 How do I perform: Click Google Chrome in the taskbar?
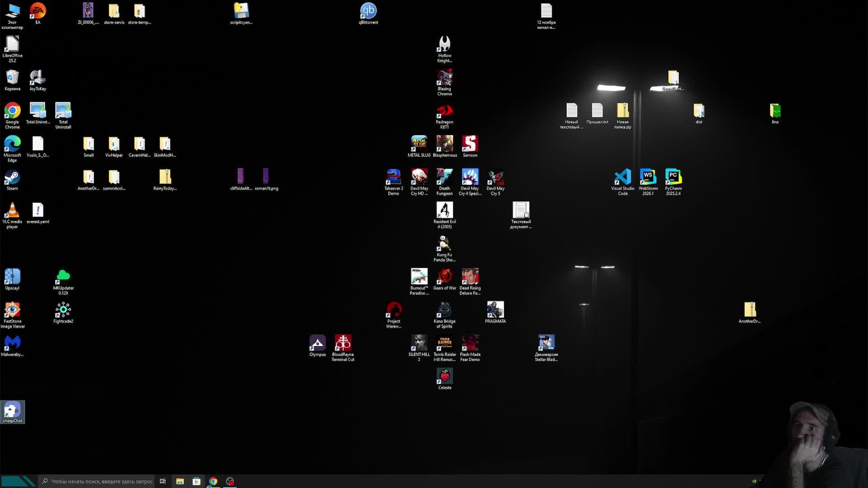click(213, 481)
